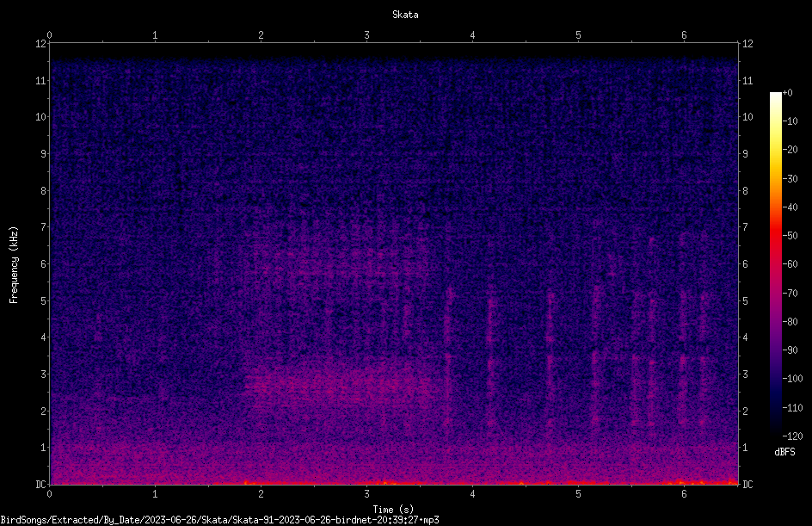Click the '-50' value on dBFS scale

790,235
